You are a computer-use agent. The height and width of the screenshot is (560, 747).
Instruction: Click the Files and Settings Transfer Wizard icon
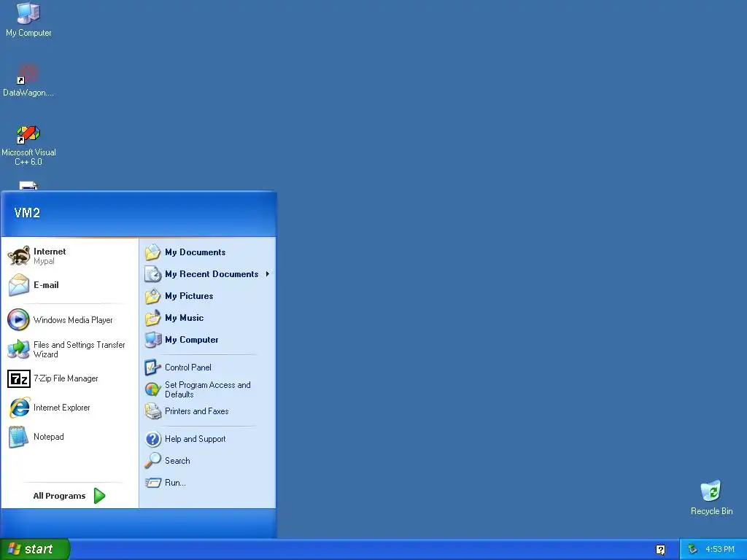[19, 349]
